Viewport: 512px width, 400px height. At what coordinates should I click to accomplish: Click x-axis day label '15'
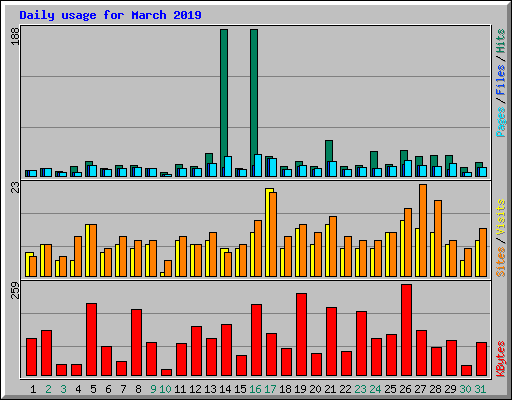click(240, 389)
